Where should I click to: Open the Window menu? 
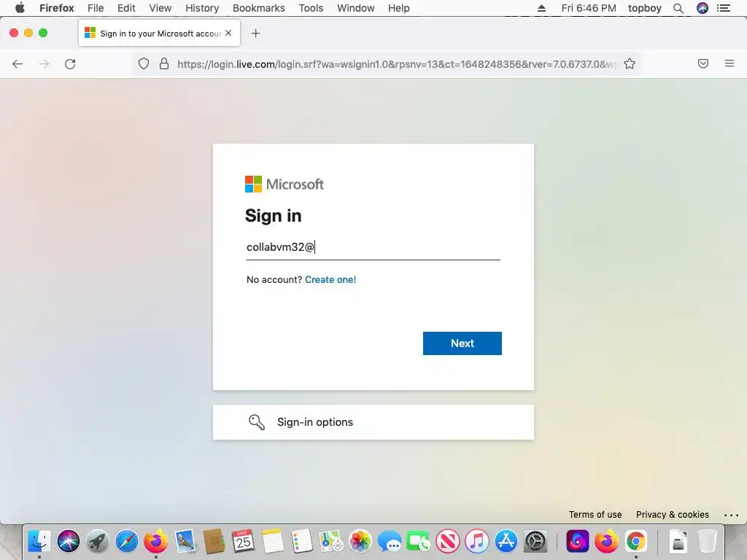356,8
